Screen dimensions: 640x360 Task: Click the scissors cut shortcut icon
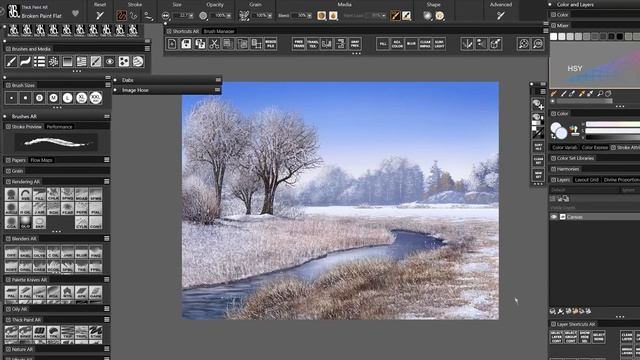click(214, 44)
